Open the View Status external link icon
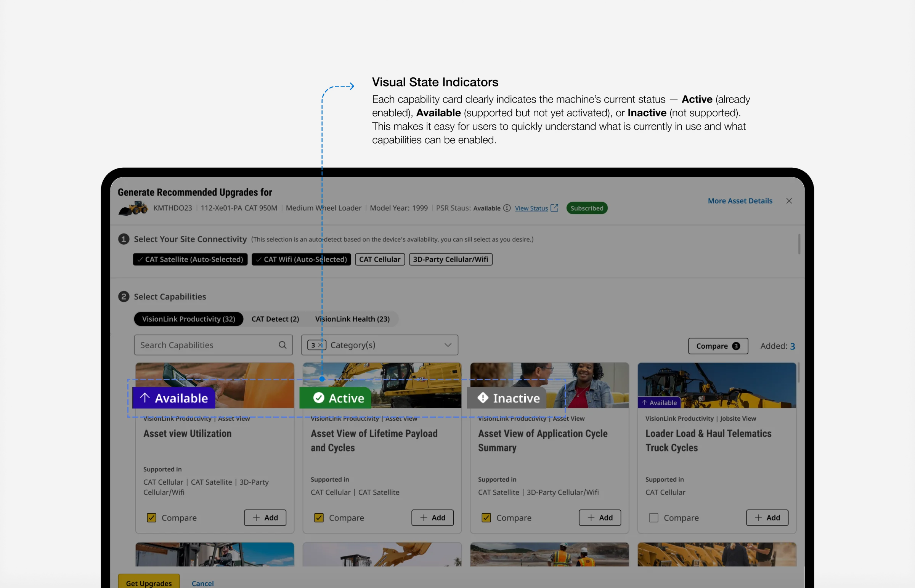This screenshot has height=588, width=915. [554, 208]
